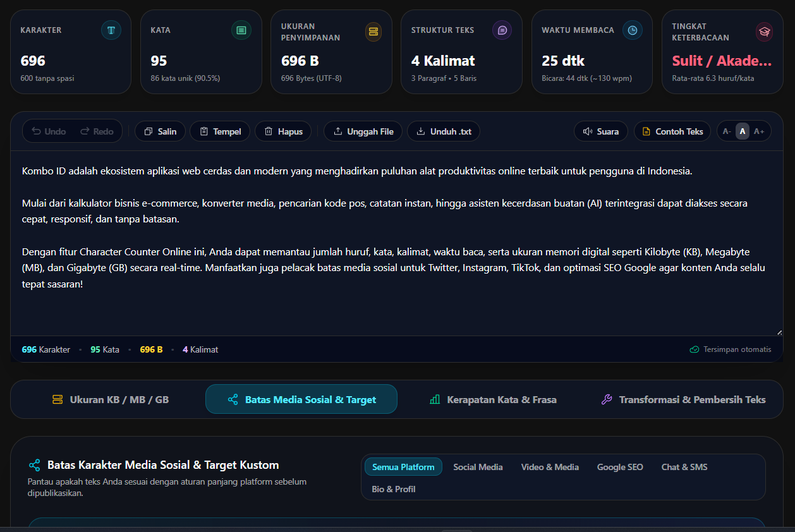Click the Waktu Membaca clock icon
795x532 pixels.
click(x=633, y=30)
